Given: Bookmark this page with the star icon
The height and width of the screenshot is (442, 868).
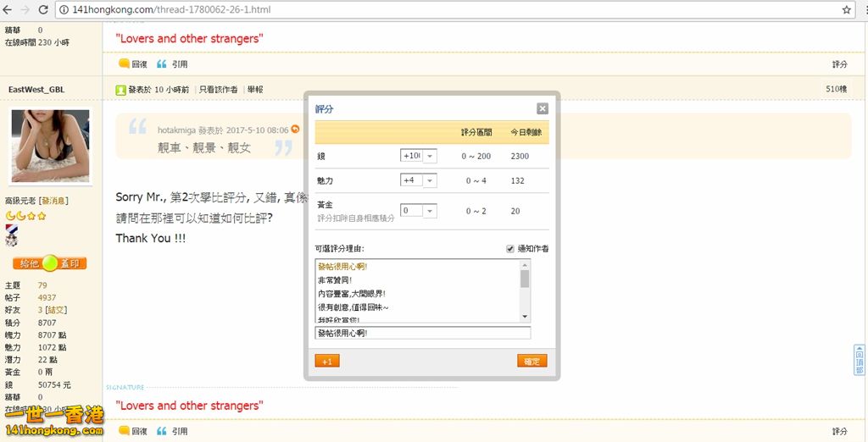Looking at the screenshot, I should tap(846, 9).
